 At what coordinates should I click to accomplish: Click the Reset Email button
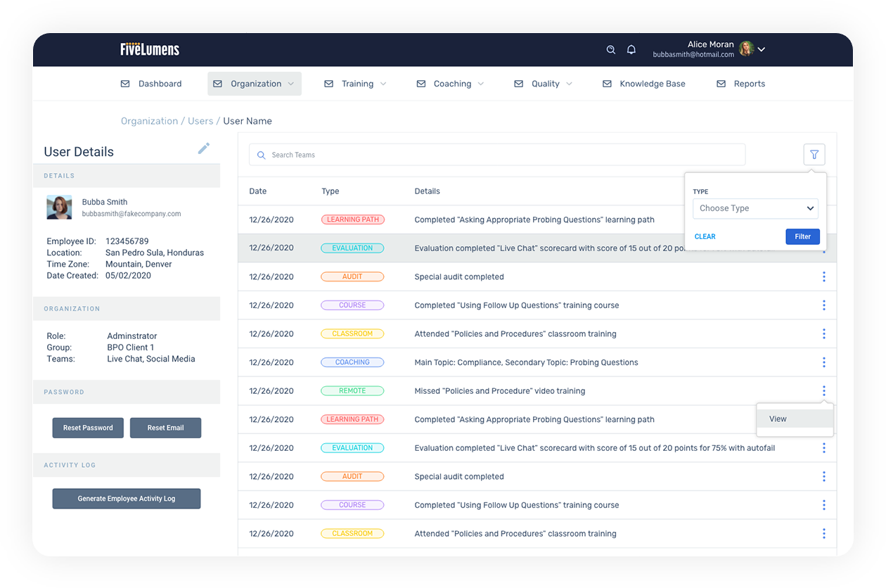pos(165,428)
